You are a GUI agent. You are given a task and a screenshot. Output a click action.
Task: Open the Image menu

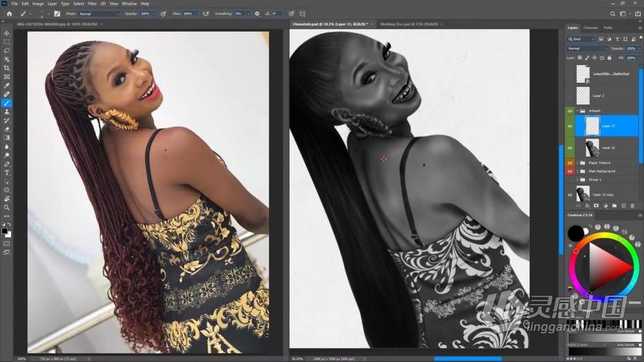[x=38, y=3]
